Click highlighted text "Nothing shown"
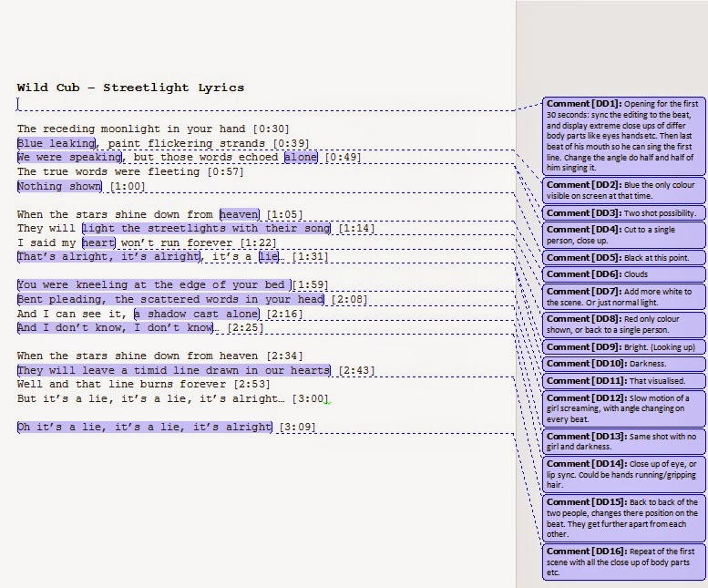708x588 pixels. click(59, 186)
